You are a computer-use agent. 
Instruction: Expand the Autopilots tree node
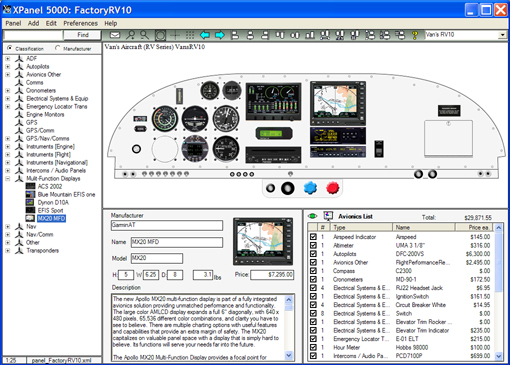point(7,66)
